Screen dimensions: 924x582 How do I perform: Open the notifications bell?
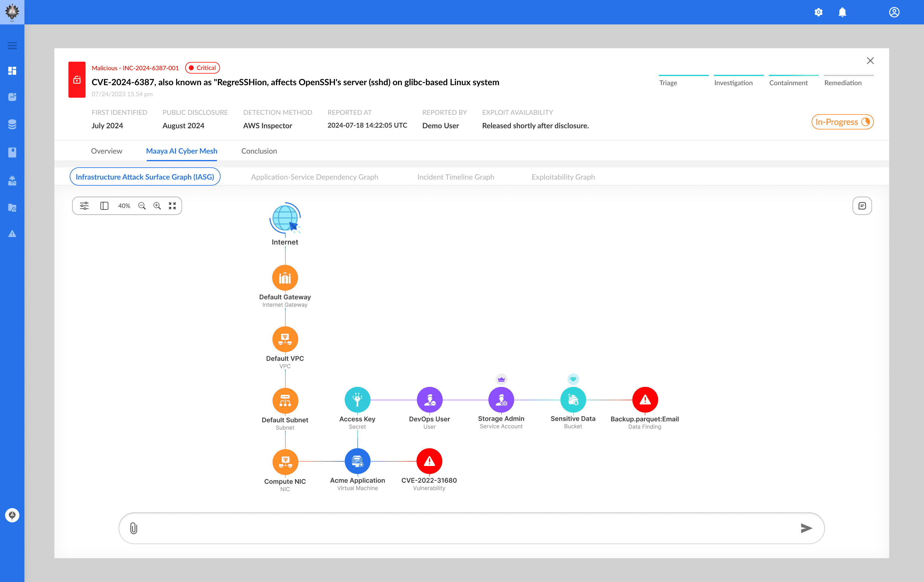pyautogui.click(x=842, y=12)
